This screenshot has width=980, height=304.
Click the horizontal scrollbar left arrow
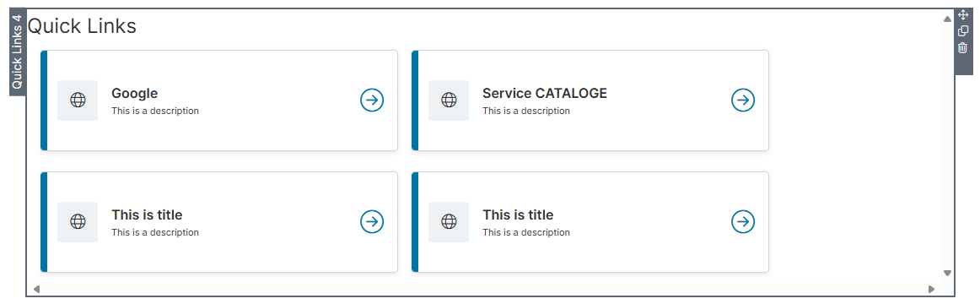point(36,289)
